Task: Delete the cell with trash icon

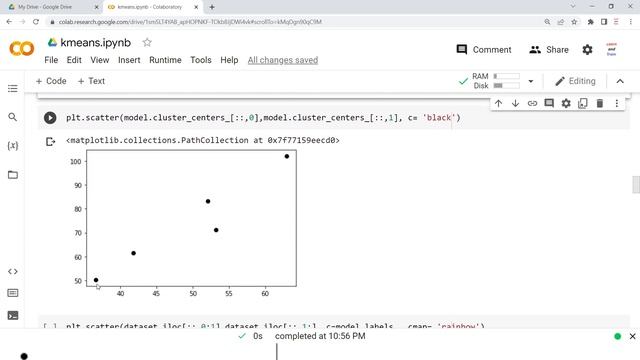Action: point(600,103)
